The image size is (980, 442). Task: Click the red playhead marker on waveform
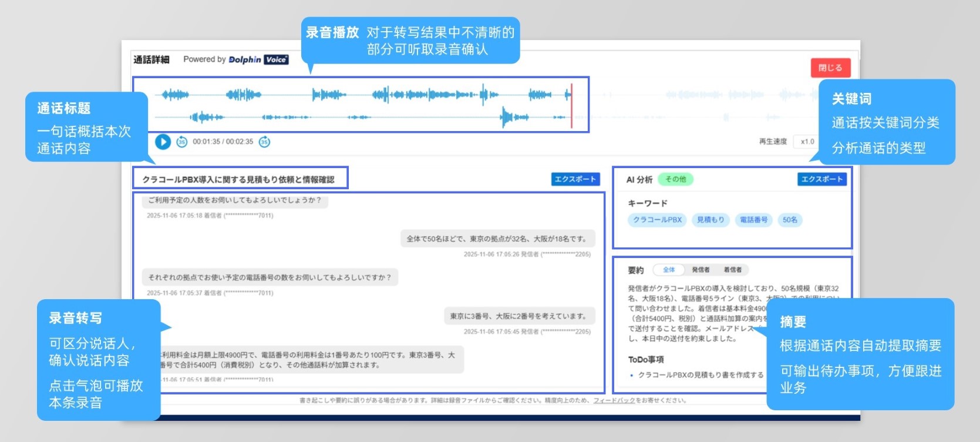pos(571,105)
